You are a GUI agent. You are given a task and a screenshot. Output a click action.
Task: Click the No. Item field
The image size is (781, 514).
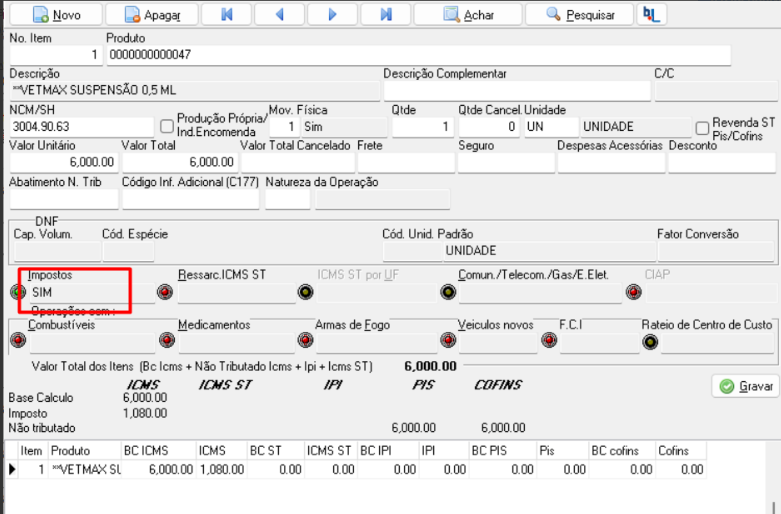[56, 55]
